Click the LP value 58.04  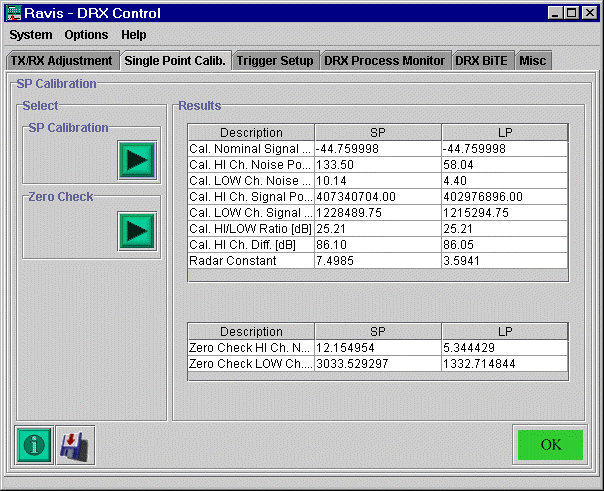pyautogui.click(x=505, y=165)
